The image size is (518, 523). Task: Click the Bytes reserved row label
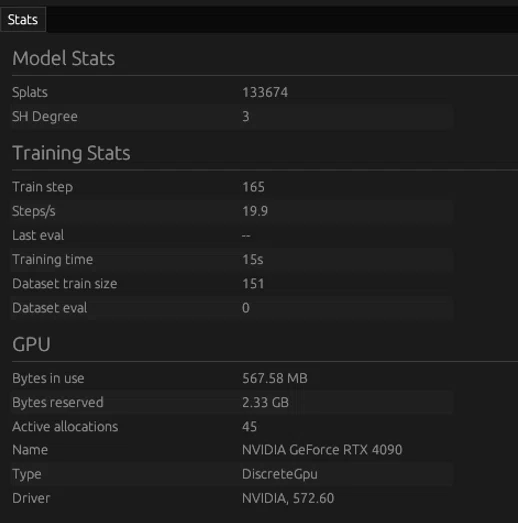[58, 402]
